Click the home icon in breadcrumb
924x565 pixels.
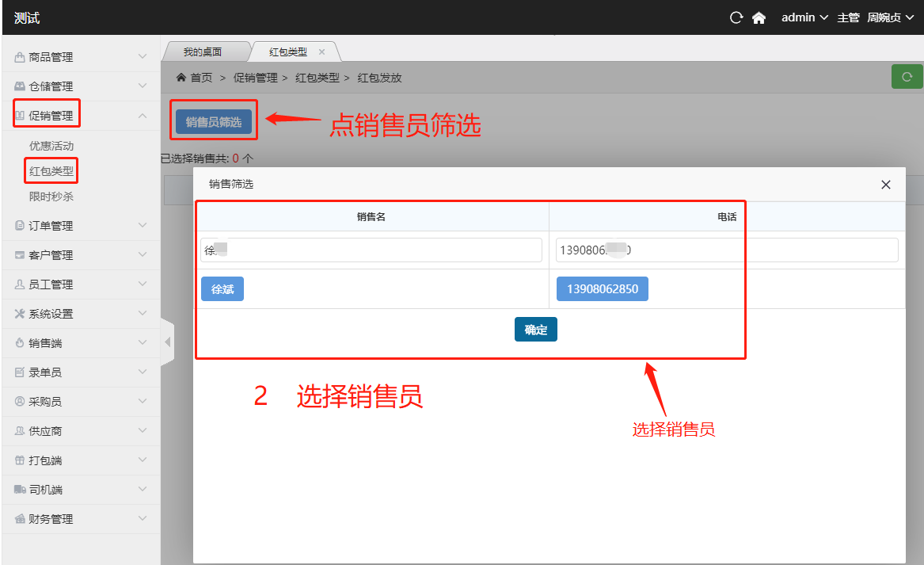pos(181,78)
